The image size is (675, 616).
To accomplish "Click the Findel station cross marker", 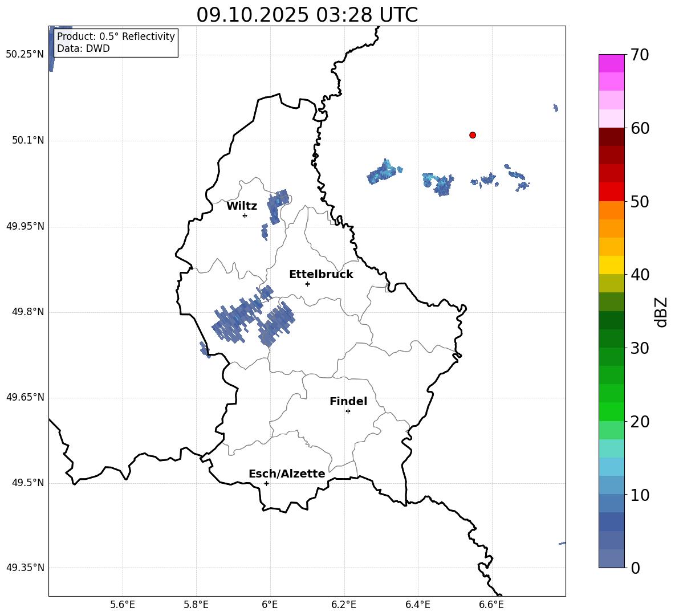I will [x=348, y=411].
